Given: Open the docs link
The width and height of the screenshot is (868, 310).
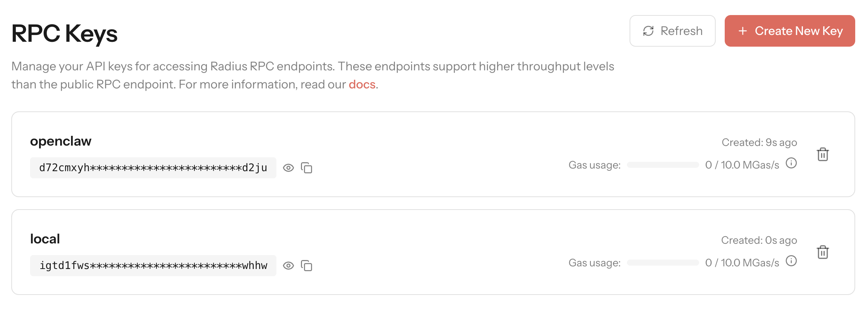Looking at the screenshot, I should pos(362,84).
